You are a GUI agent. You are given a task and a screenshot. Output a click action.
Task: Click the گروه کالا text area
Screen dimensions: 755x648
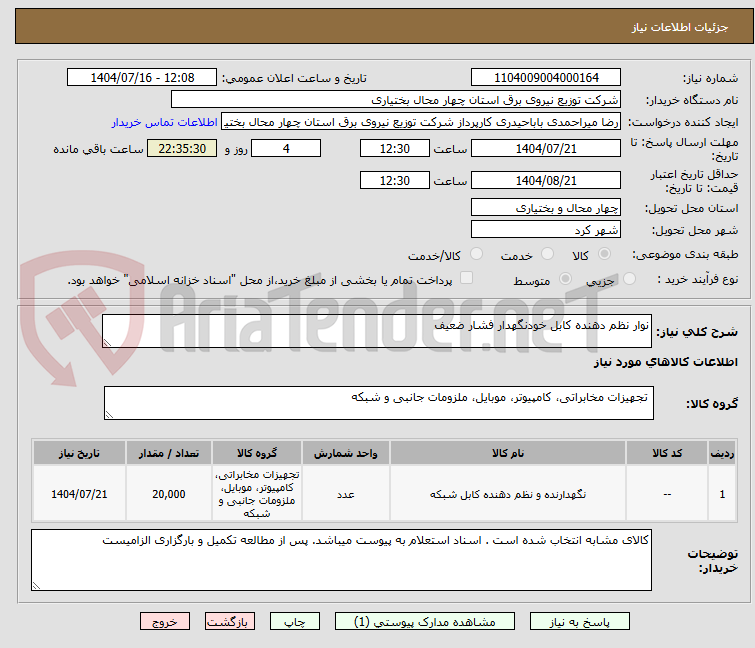point(378,403)
